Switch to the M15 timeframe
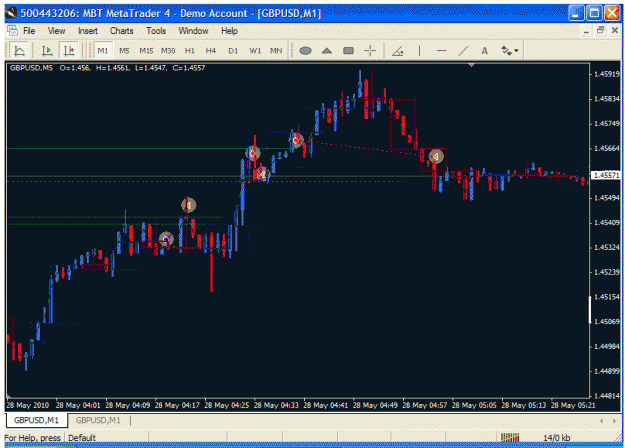The height and width of the screenshot is (448, 625). pyautogui.click(x=146, y=51)
